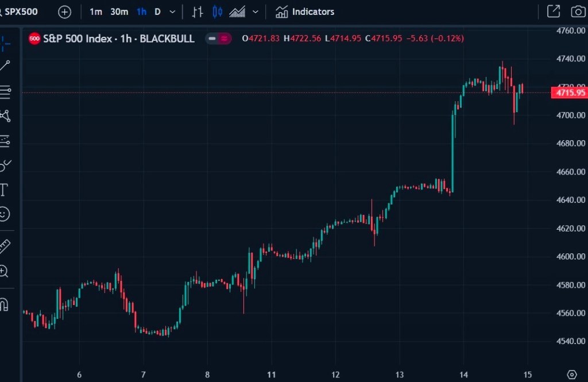The image size is (588, 382).
Task: Click the zoom in tool
Action: pos(4,271)
